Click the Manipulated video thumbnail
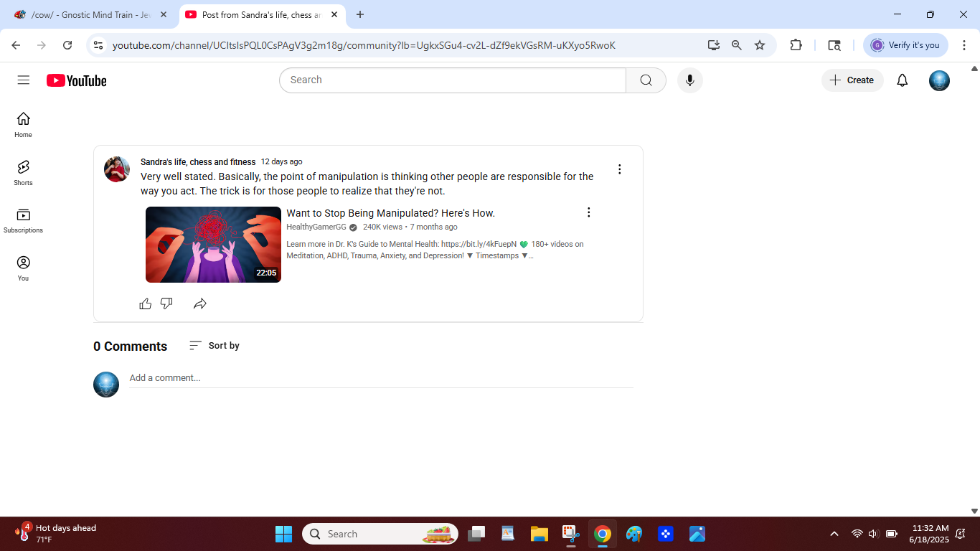 click(x=213, y=245)
